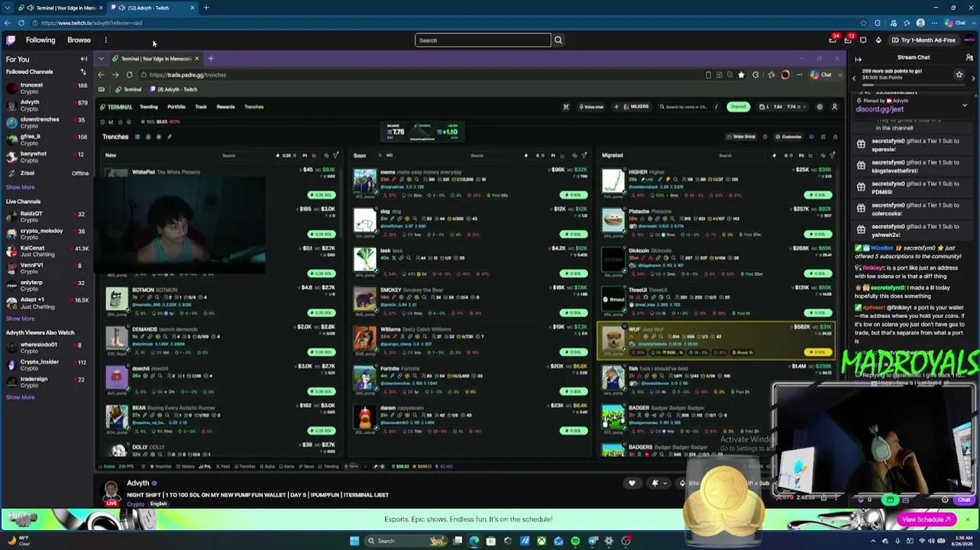Open Twitch notifications with 34 badge
Viewport: 980px width, 550px height.
pyautogui.click(x=833, y=40)
